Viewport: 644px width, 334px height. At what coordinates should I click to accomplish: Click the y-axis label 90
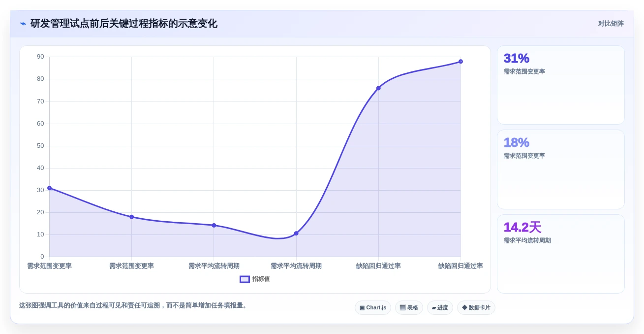pos(40,57)
